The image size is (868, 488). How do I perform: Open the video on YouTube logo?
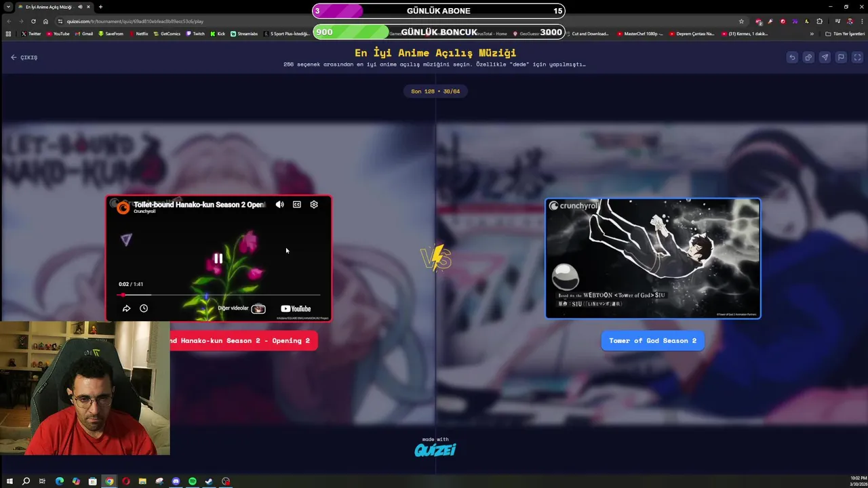click(x=296, y=309)
